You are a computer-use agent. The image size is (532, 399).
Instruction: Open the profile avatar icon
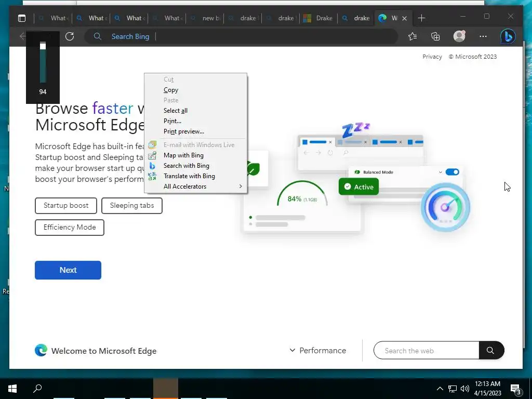click(x=459, y=36)
